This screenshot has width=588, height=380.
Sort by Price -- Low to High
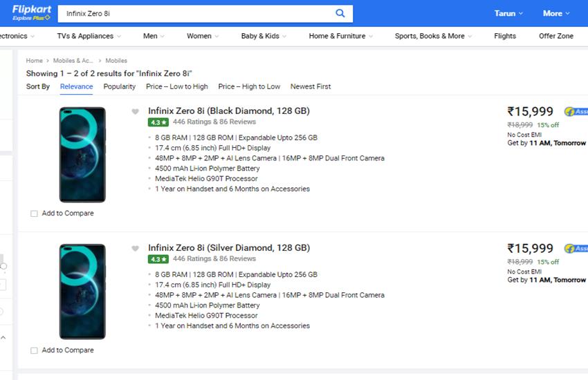click(176, 86)
